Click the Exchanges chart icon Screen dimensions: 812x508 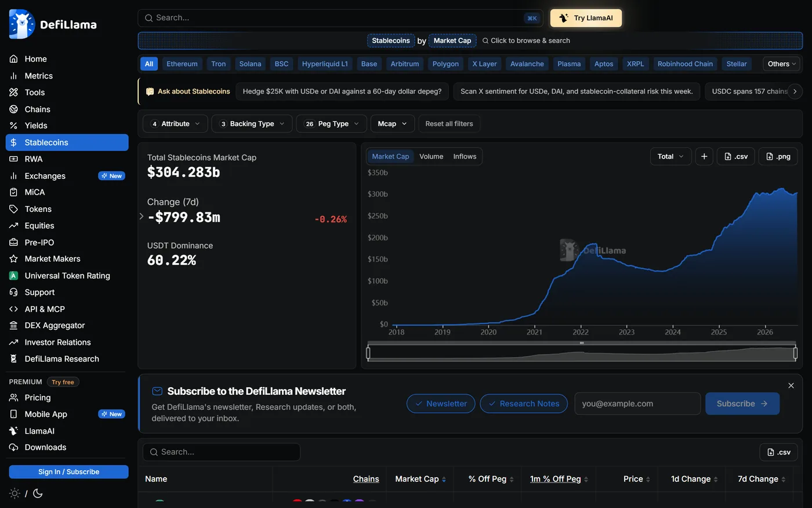pos(13,176)
